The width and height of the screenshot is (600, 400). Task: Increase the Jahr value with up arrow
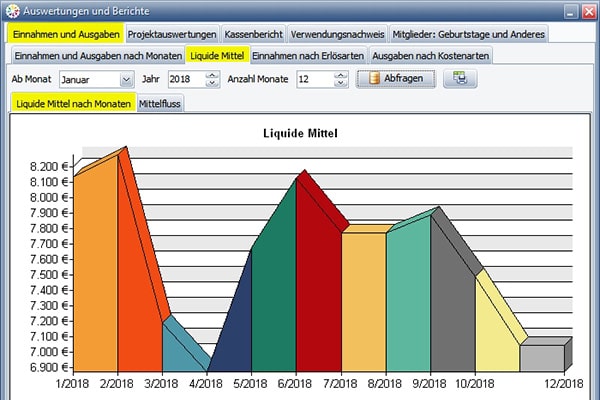211,74
